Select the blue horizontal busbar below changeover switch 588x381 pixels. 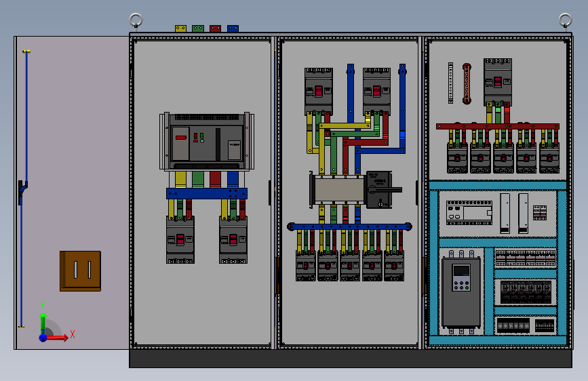pos(349,226)
